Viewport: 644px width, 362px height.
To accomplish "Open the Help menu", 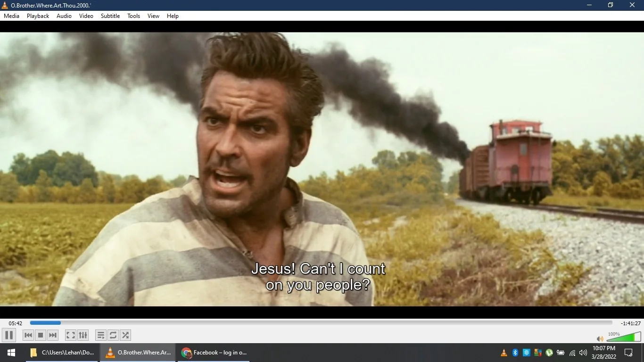I will (x=173, y=16).
